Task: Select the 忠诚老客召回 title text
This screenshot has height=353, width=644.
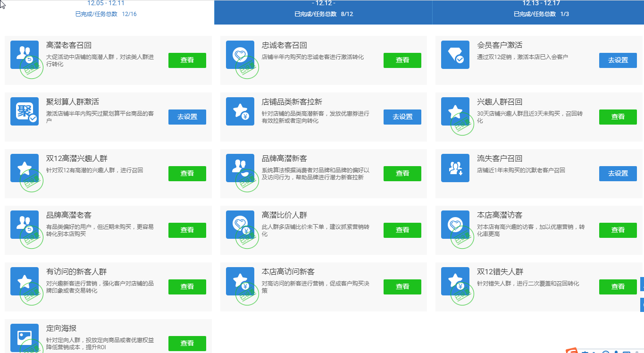Action: [x=284, y=45]
